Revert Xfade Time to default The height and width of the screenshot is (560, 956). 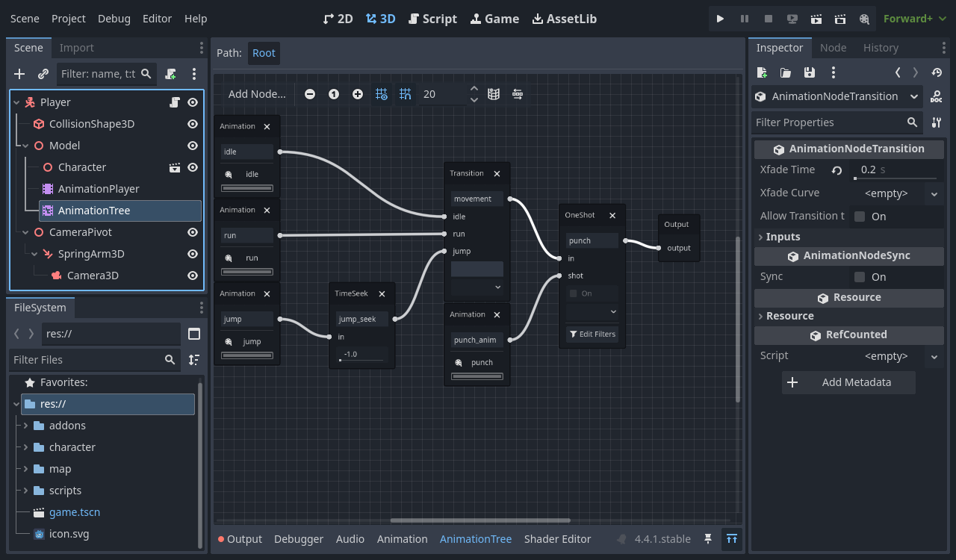(x=837, y=170)
